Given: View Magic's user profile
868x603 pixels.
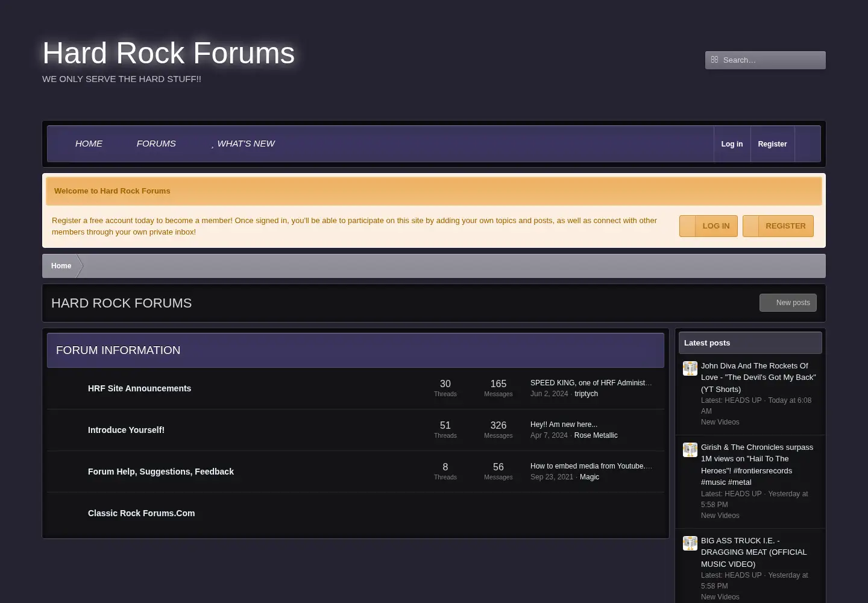Looking at the screenshot, I should click(x=590, y=477).
